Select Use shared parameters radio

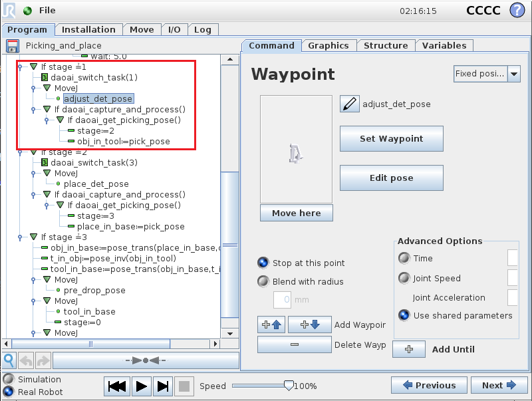point(404,315)
